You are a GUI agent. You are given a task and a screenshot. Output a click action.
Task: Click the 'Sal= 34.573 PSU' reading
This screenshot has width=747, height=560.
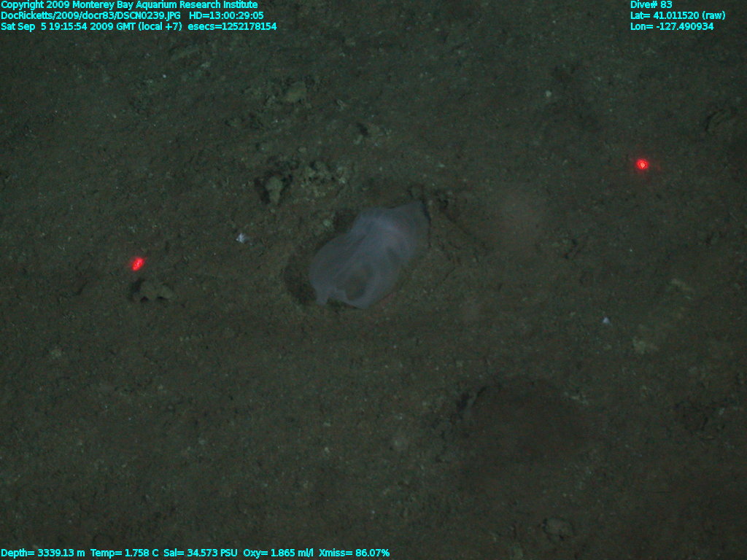tap(200, 553)
